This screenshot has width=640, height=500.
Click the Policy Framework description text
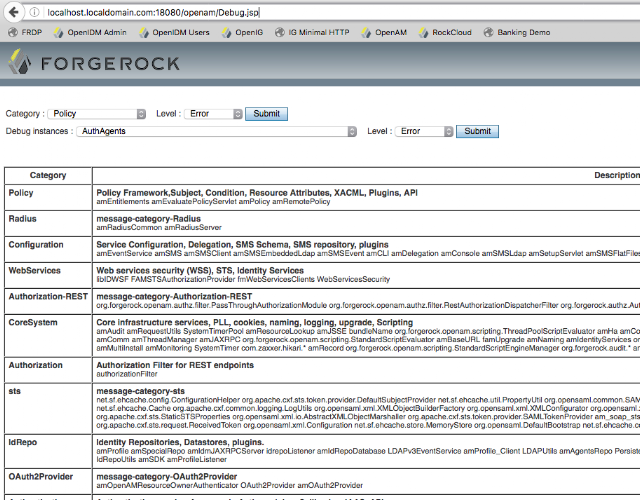257,193
